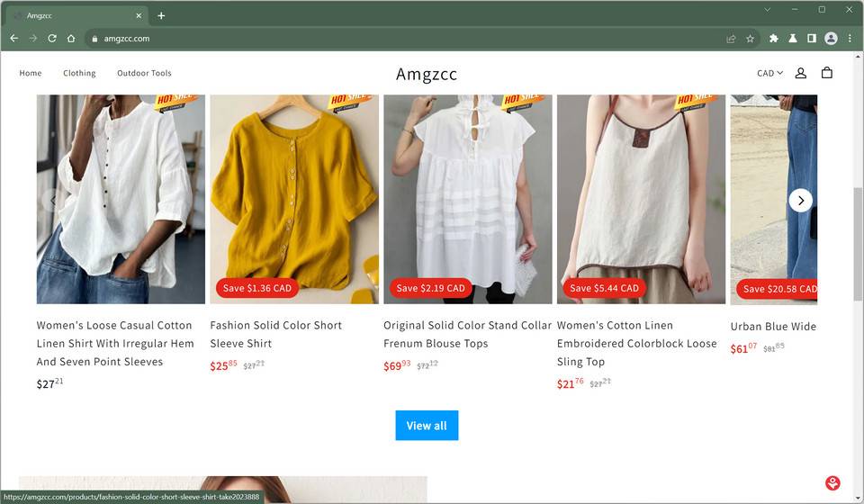
Task: Click the Amgzcc store logo
Action: tap(427, 74)
